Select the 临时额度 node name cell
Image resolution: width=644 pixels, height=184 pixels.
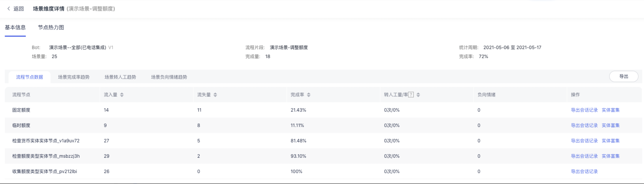click(21, 126)
